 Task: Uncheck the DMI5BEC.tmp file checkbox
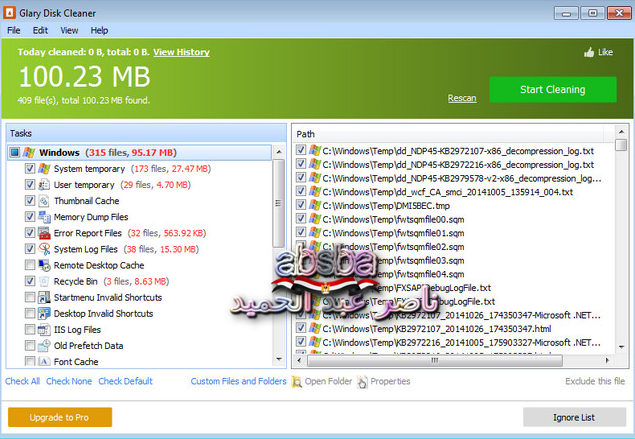(x=300, y=205)
